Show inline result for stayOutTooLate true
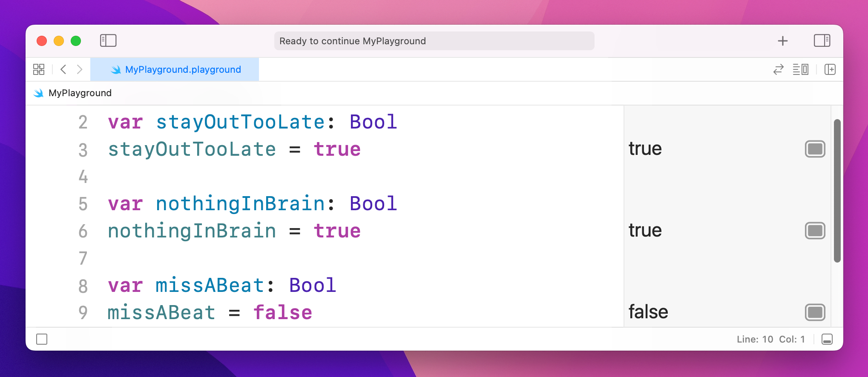The height and width of the screenshot is (377, 868). 815,149
